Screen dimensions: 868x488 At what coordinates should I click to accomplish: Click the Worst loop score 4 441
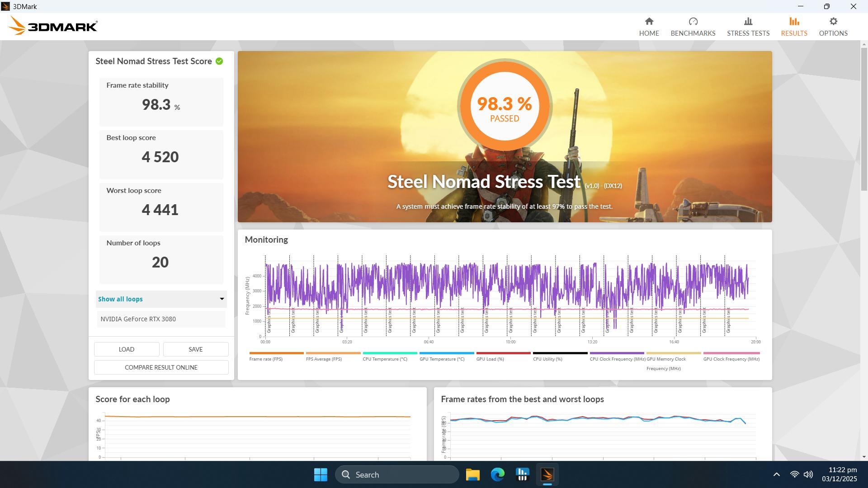point(160,210)
